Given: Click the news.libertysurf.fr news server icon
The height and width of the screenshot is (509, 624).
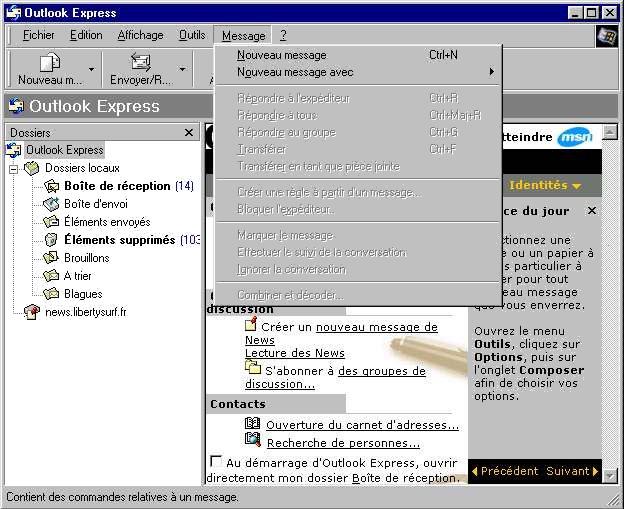Looking at the screenshot, I should point(32,312).
